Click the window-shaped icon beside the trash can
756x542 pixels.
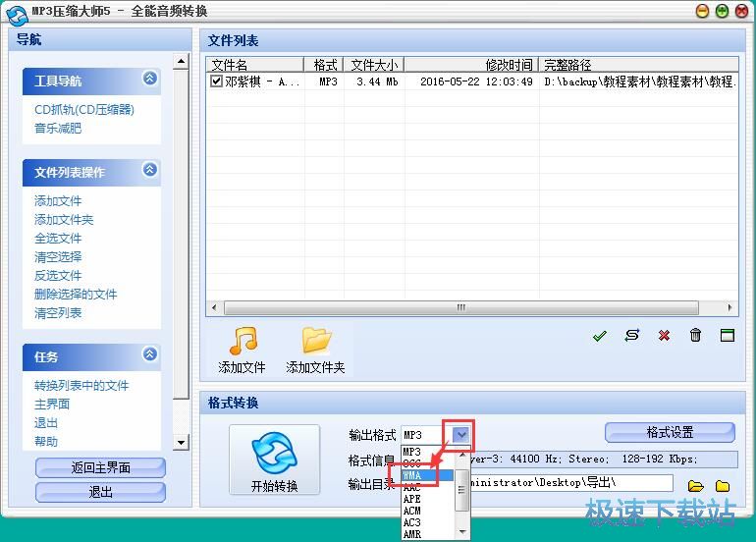728,335
